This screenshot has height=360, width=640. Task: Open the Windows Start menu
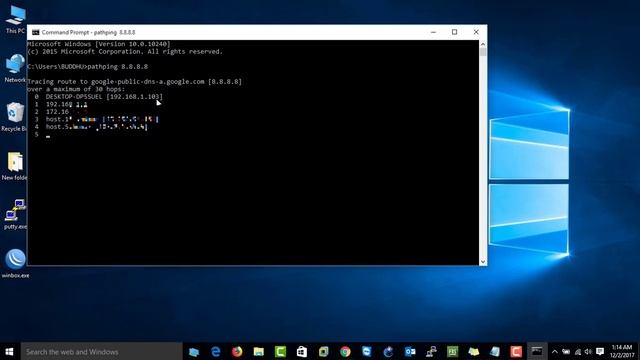pos(9,351)
